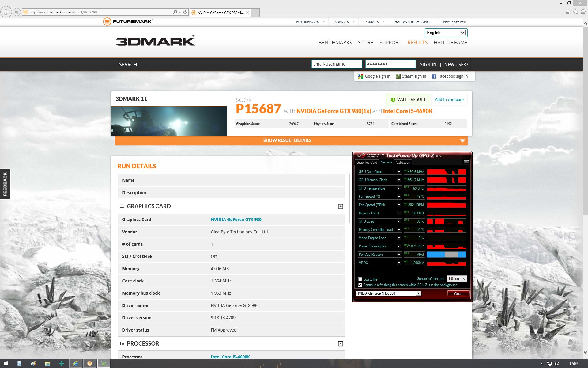The height and width of the screenshot is (368, 588).
Task: Open the Fan Speed (RPM) sensor dropdown
Action: [x=399, y=205]
